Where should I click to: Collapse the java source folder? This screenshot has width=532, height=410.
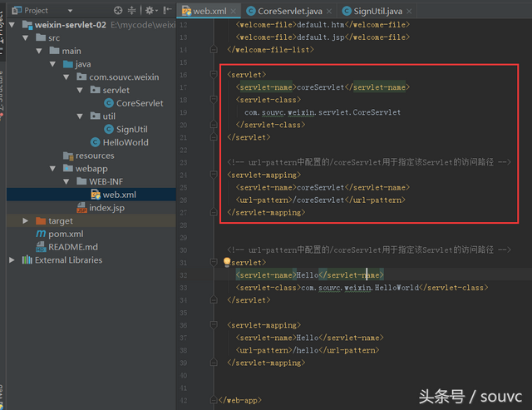[52, 64]
